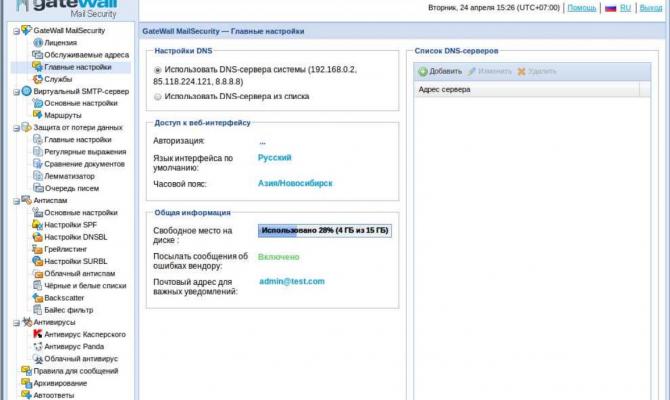This screenshot has width=670, height=400.
Task: Click the Архивирование icon
Action: (26, 383)
